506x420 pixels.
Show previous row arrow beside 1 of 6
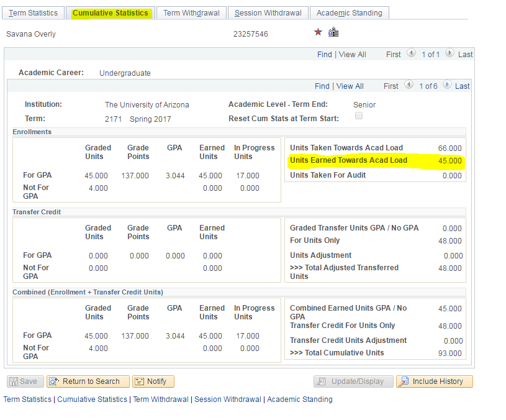click(409, 85)
